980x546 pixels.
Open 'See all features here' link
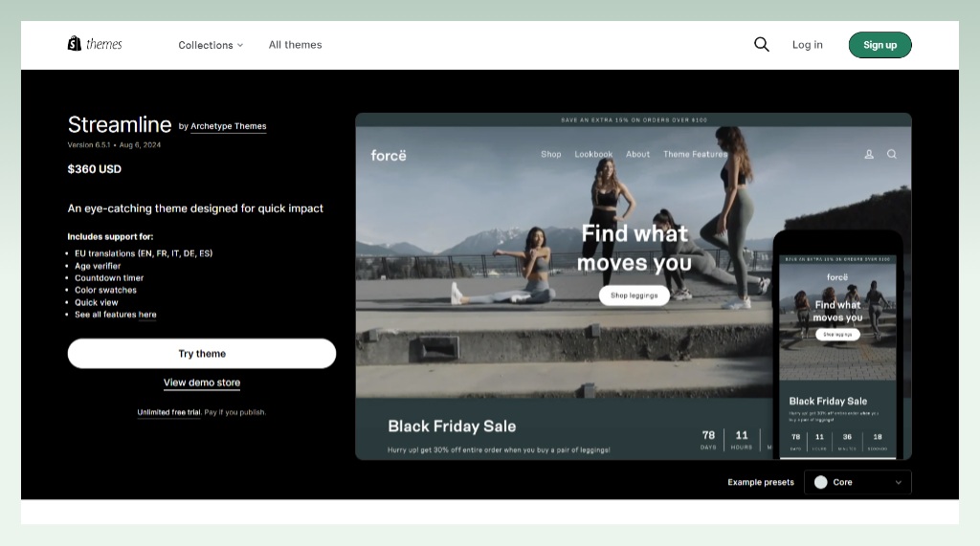point(116,315)
